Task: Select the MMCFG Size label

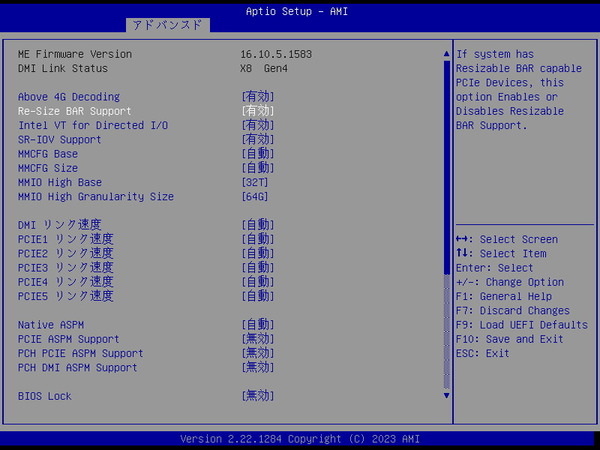Action: (48, 168)
